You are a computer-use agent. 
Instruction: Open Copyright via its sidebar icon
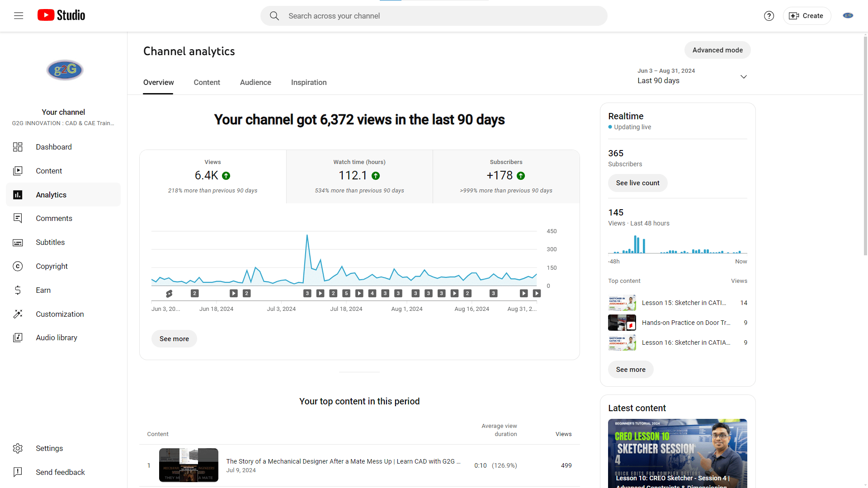[18, 266]
